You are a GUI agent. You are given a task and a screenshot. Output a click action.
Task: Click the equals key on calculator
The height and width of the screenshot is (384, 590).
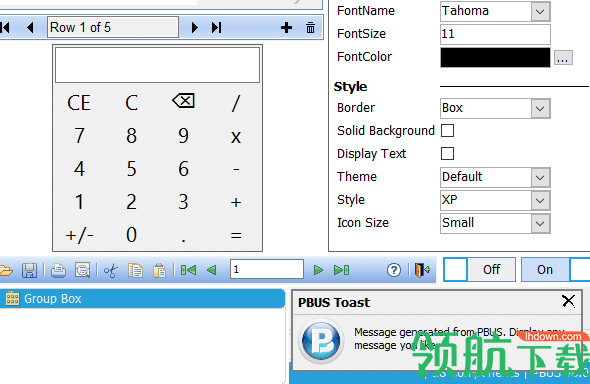(x=236, y=236)
